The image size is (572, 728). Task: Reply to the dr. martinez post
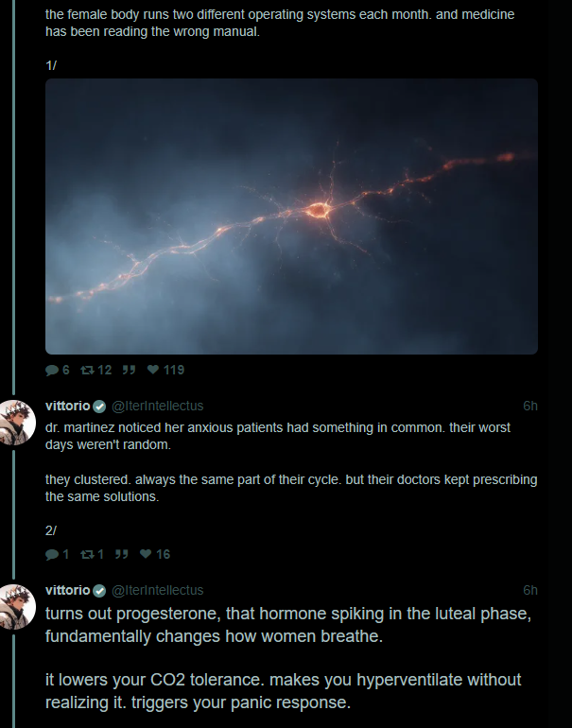coord(57,554)
